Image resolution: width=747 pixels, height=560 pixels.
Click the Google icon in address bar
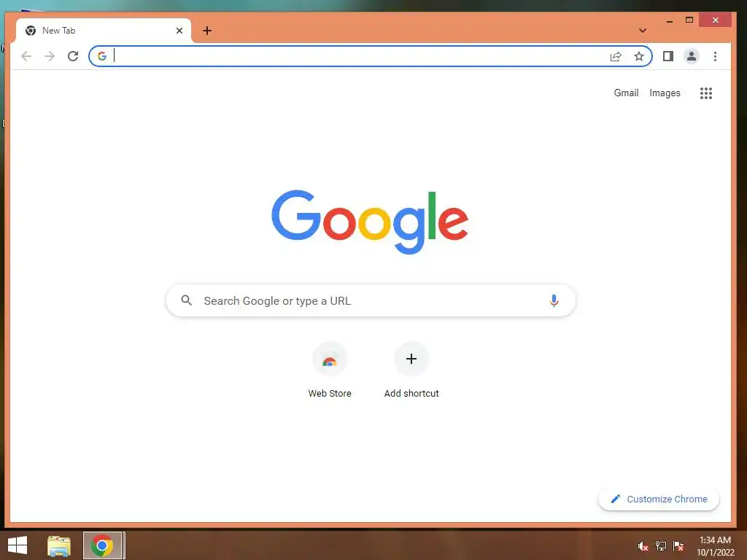(x=102, y=56)
